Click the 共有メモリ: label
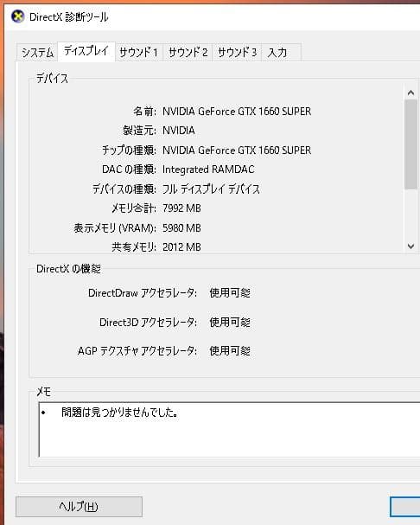Viewport: 420px width, 525px height. point(134,247)
